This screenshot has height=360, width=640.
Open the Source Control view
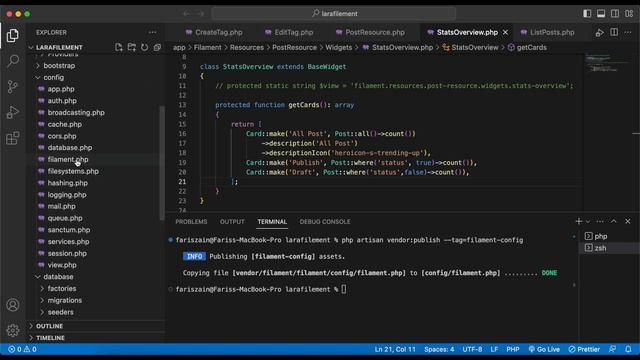point(13,87)
